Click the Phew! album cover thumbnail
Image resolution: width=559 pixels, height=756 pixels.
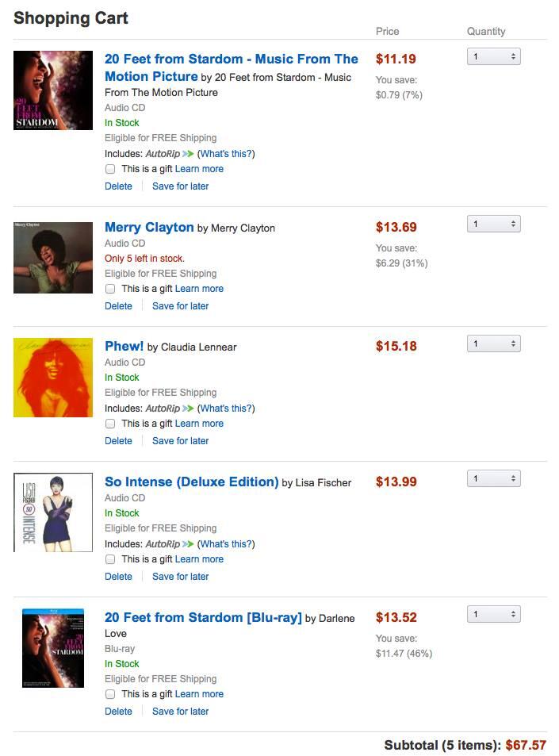[53, 378]
